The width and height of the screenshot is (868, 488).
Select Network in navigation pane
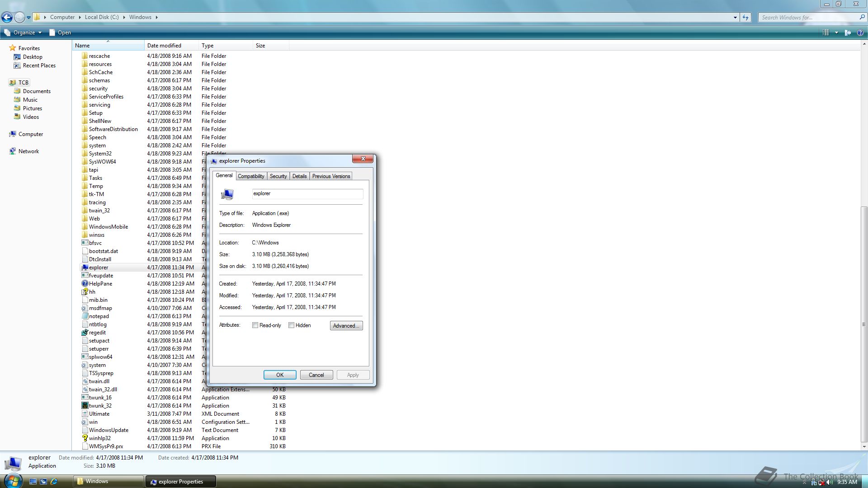24,151
